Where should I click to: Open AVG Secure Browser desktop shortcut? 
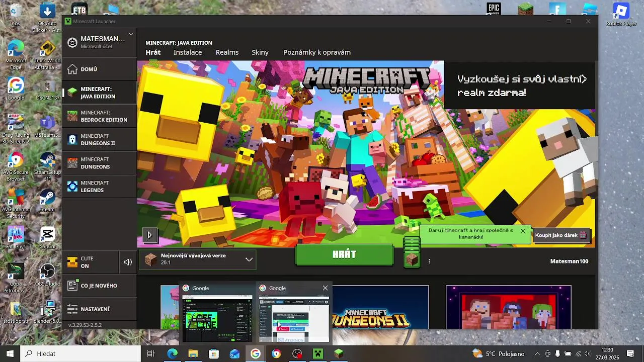16,166
